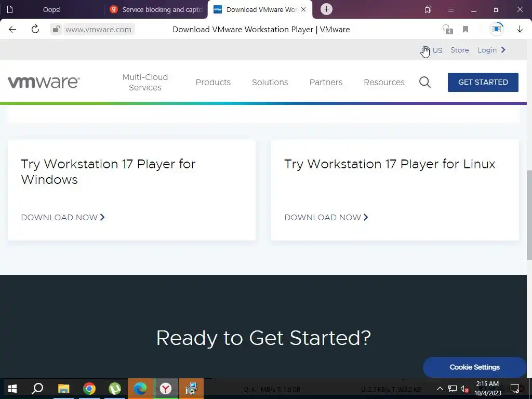
Task: Click the 'Ready to Get Started?' heading
Action: [x=263, y=338]
